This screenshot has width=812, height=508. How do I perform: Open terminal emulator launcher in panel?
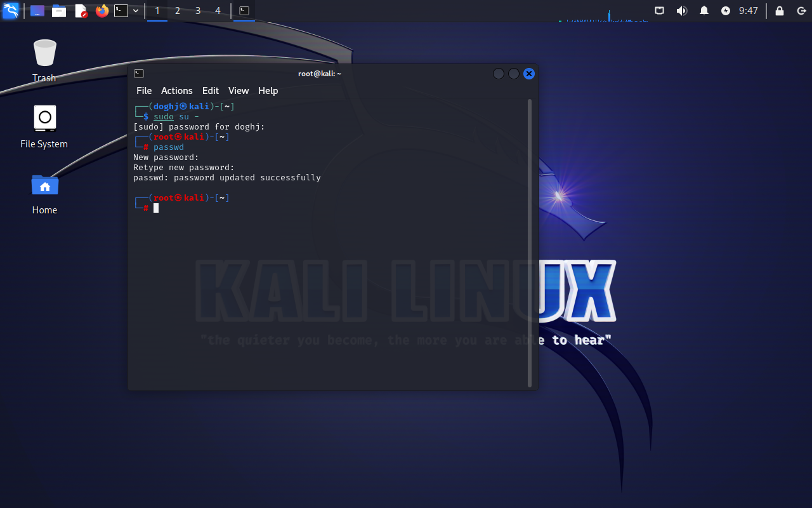121,11
